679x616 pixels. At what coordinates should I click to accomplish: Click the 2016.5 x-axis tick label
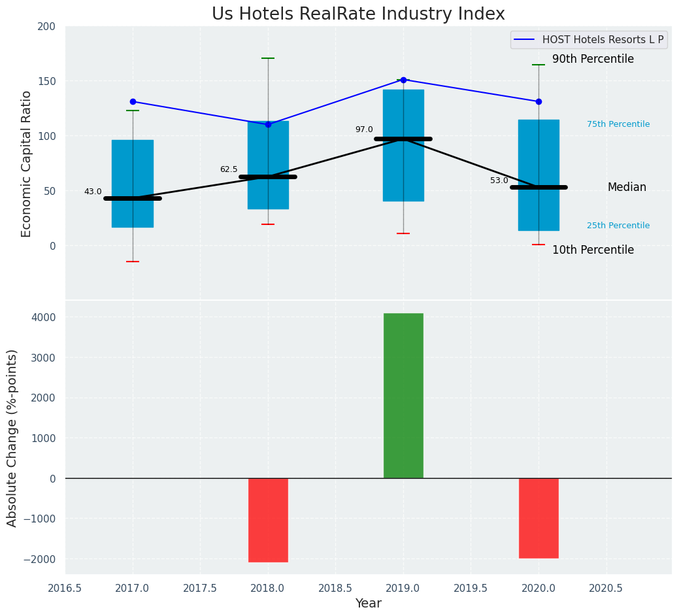[65, 589]
